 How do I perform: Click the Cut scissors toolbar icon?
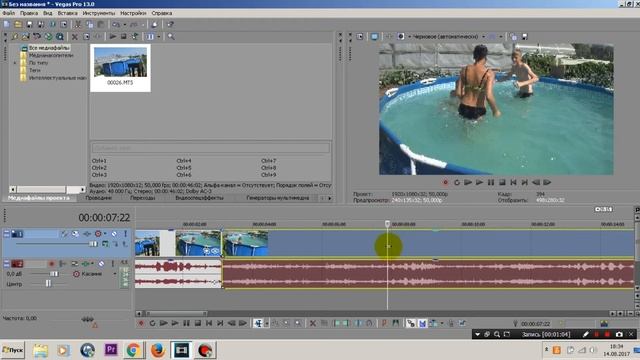pyautogui.click(x=78, y=24)
